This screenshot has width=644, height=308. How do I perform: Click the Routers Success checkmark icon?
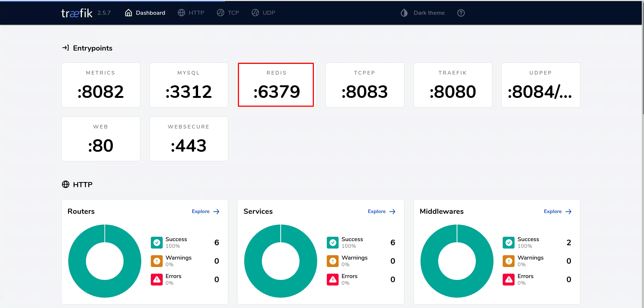(x=157, y=243)
